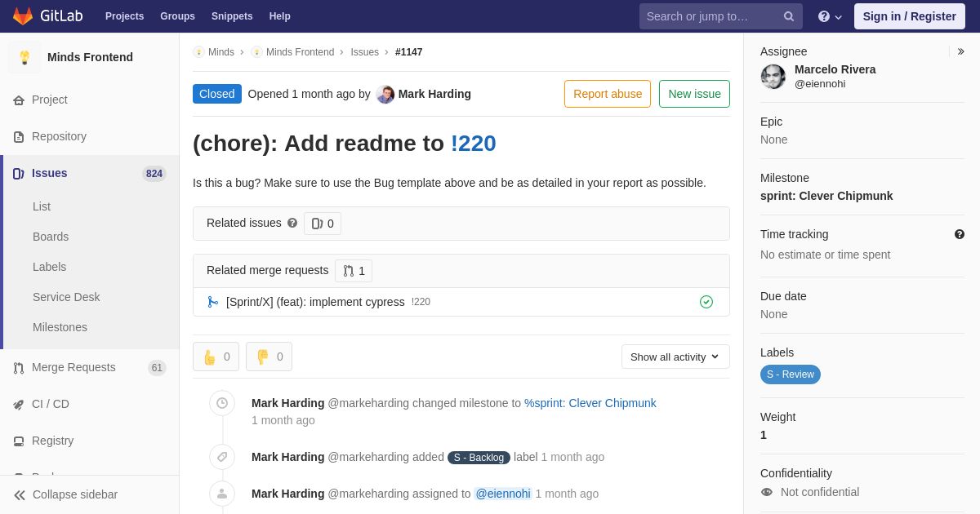Click the #1147 breadcrumb
980x514 pixels.
(x=409, y=52)
